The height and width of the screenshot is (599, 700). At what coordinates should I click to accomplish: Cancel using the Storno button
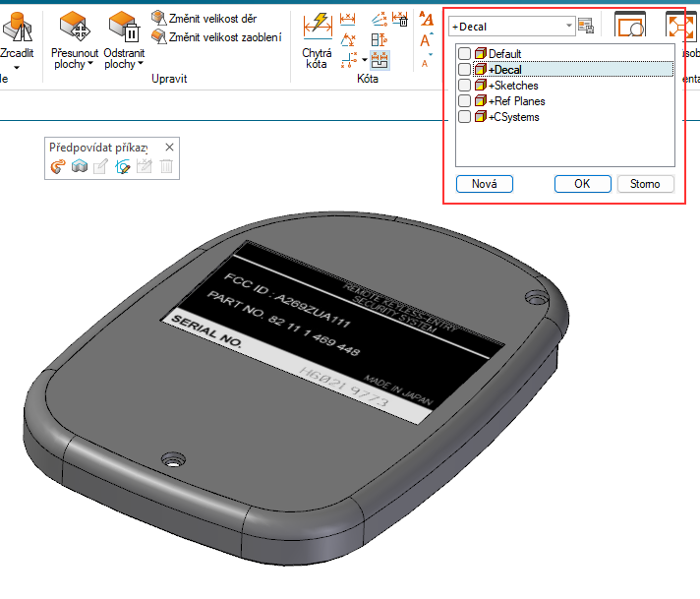[x=645, y=184]
